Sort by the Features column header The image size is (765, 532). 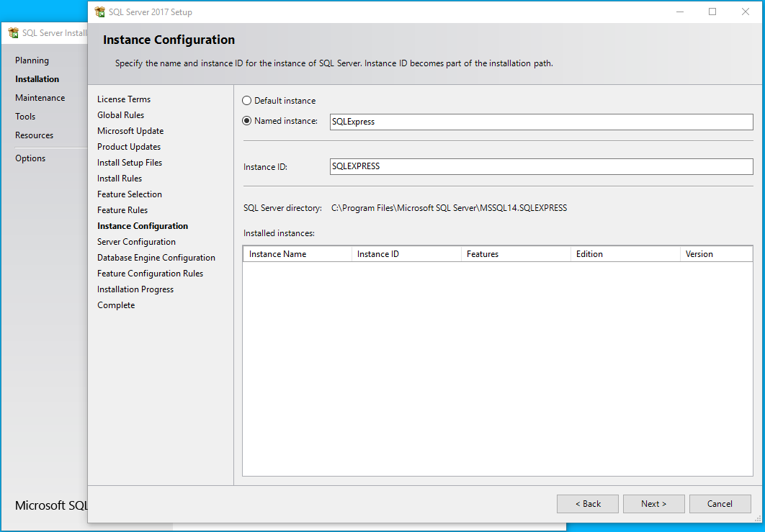(516, 254)
